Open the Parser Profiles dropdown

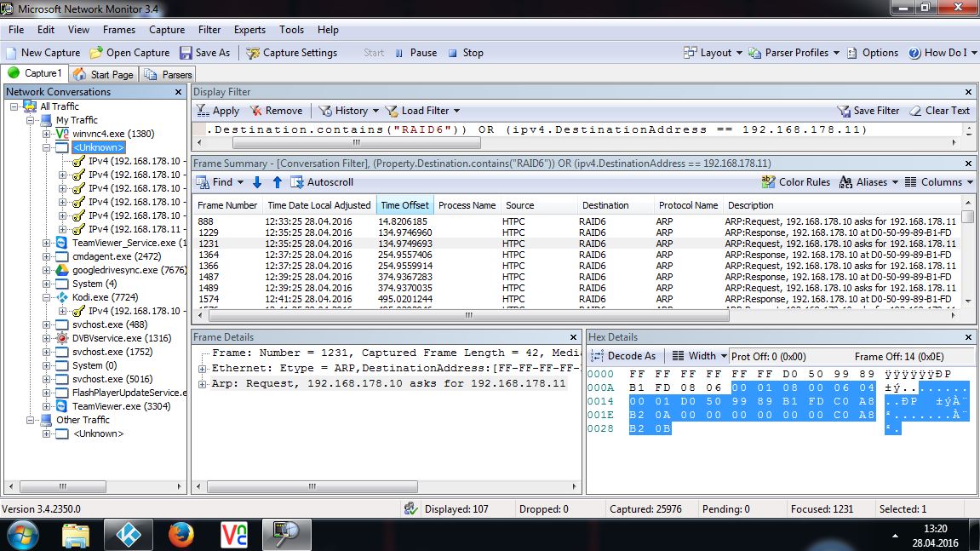pyautogui.click(x=794, y=53)
